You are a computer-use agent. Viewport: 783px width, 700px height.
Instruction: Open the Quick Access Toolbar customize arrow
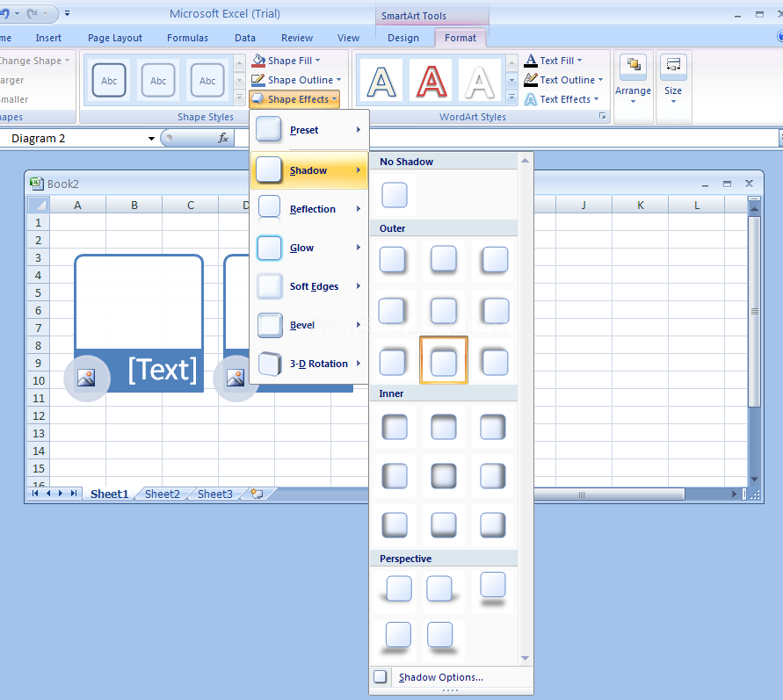click(68, 13)
